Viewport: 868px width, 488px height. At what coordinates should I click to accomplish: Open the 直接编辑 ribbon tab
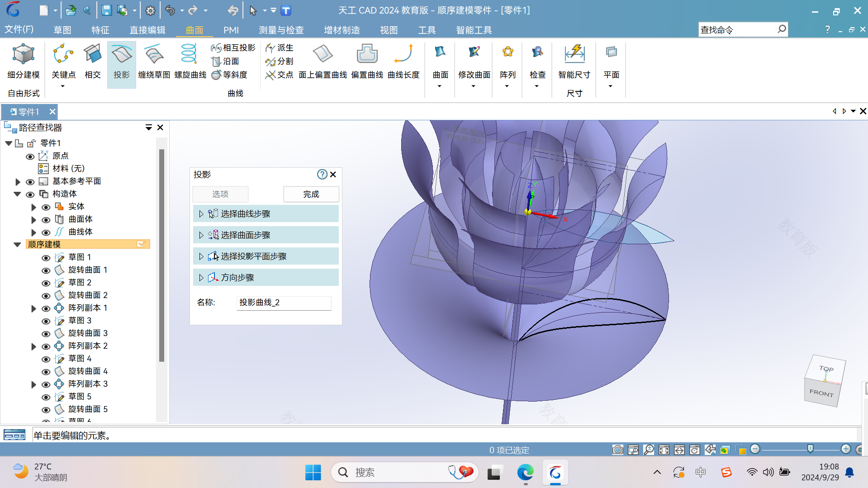point(147,30)
